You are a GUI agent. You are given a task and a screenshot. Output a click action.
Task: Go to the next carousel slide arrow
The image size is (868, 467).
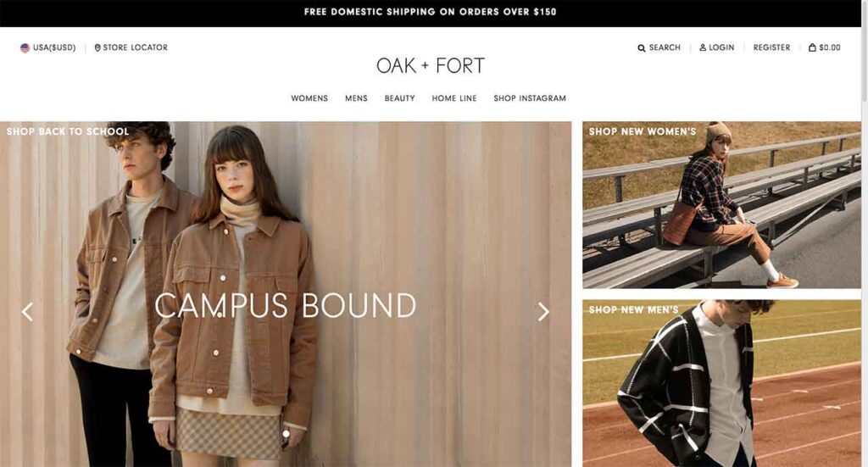[543, 312]
